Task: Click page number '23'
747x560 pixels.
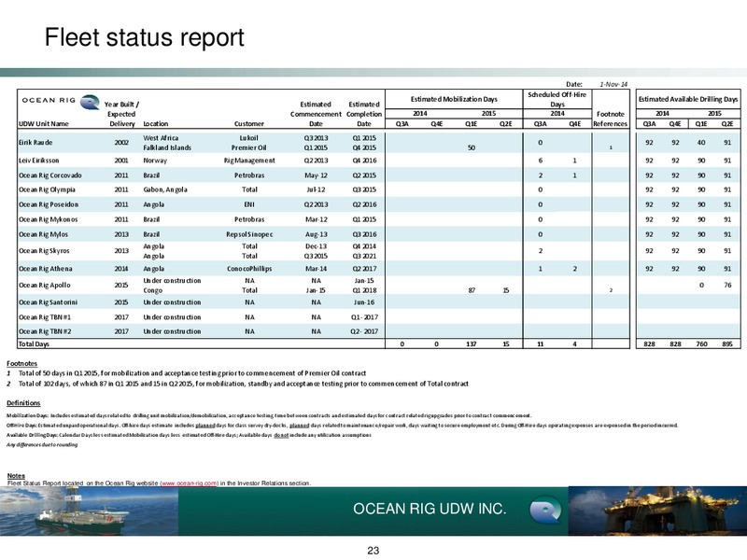Action: (x=373, y=551)
